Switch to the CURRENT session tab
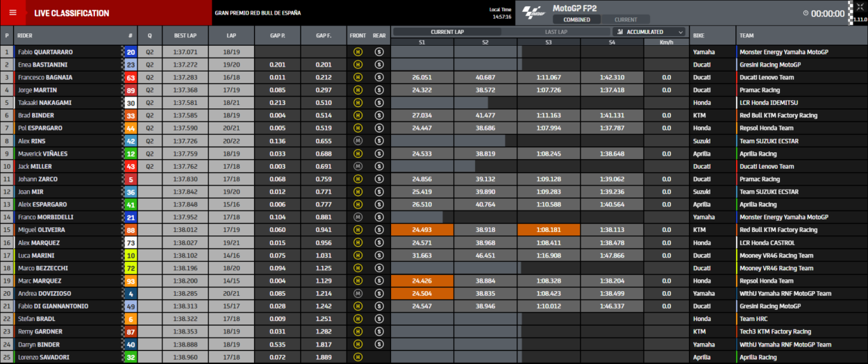Viewport: 868px width, 364px height. click(626, 19)
